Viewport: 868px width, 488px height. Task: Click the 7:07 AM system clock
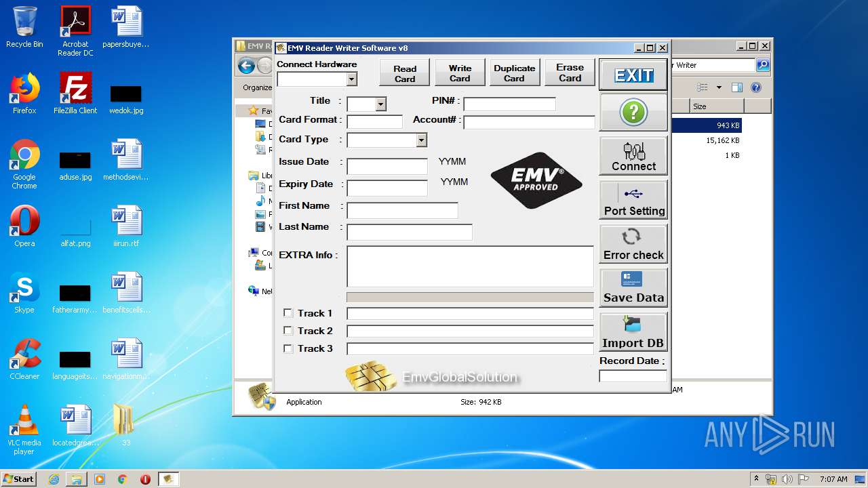point(833,479)
